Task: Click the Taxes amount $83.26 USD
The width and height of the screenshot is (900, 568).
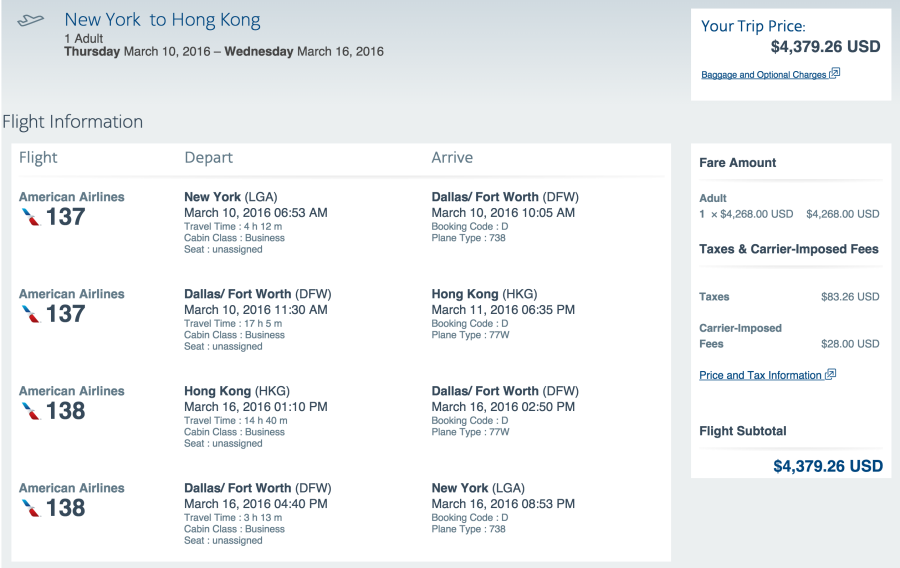Action: coord(850,297)
